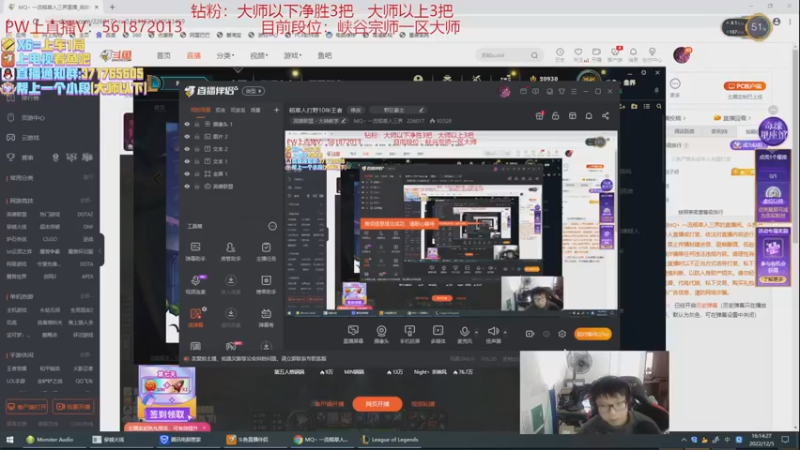Expand 分类 dropdown in Douyu navigation

(225, 55)
